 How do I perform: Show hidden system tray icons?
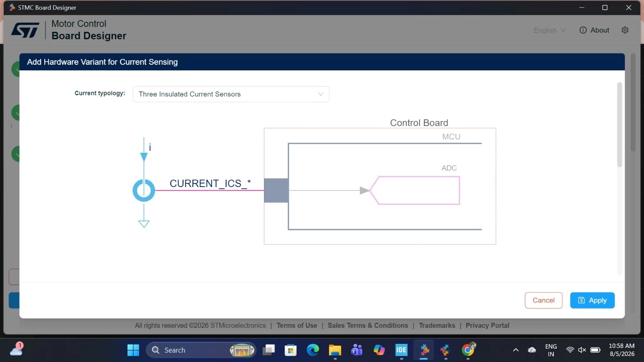(516, 350)
